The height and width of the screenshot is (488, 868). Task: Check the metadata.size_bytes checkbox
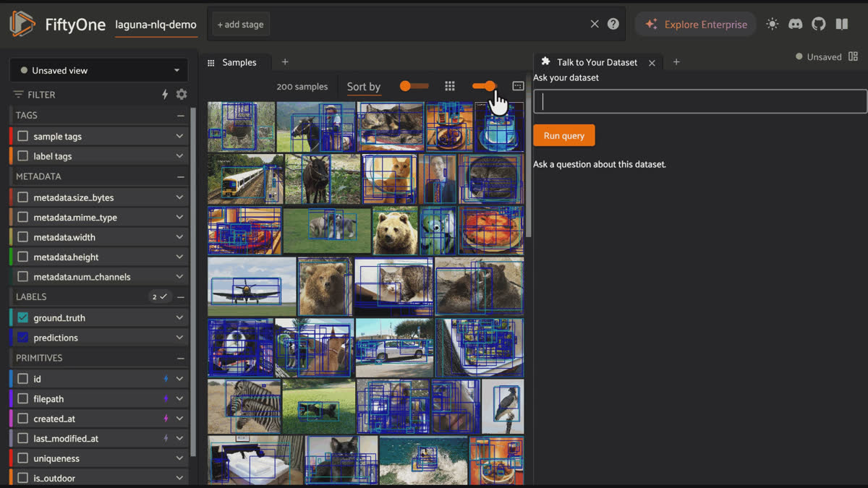tap(23, 197)
